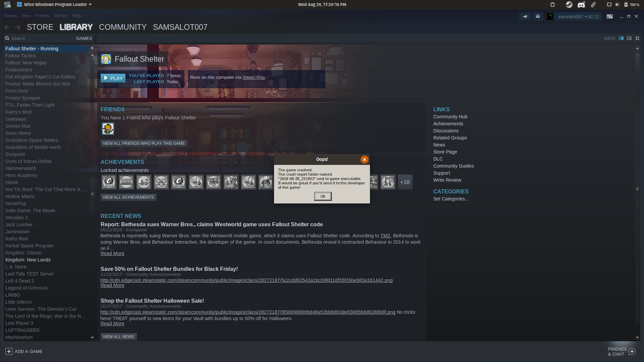Click the second locked achievement icon

[126, 182]
